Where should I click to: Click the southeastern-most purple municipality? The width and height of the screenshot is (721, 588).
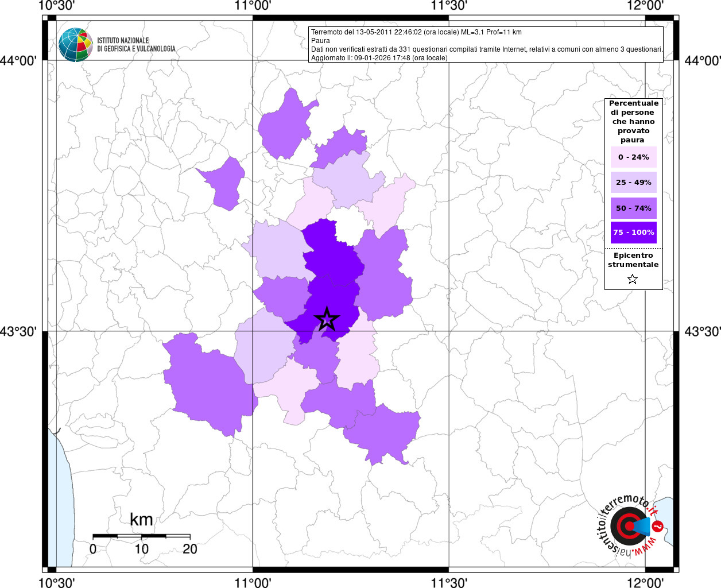382,434
